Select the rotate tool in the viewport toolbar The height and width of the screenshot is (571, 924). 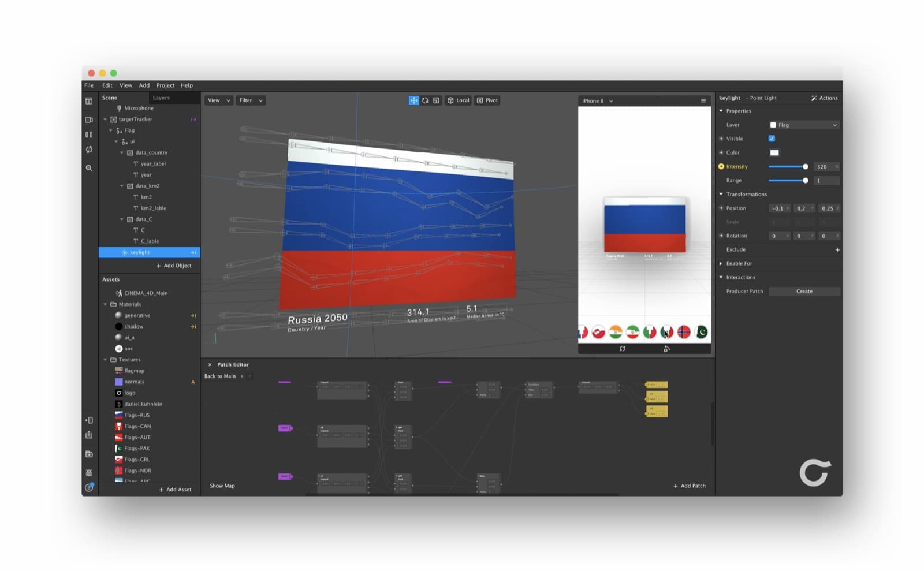[x=425, y=100]
